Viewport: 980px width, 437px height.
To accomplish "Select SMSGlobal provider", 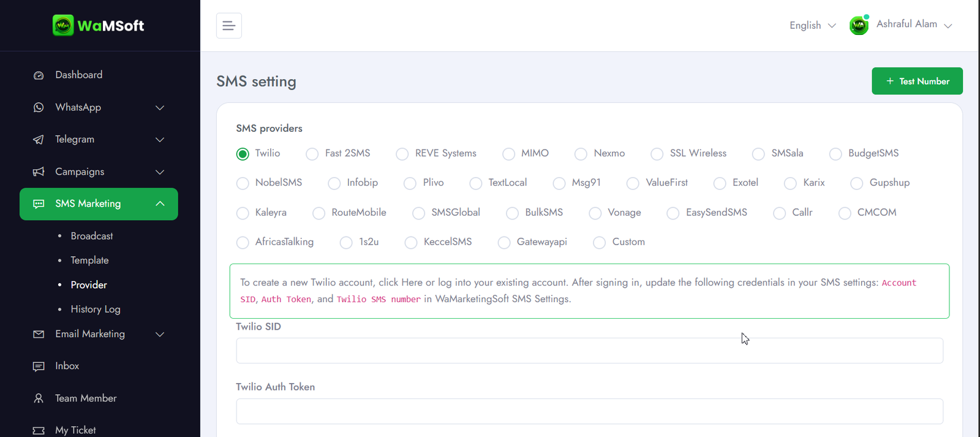I will (419, 213).
